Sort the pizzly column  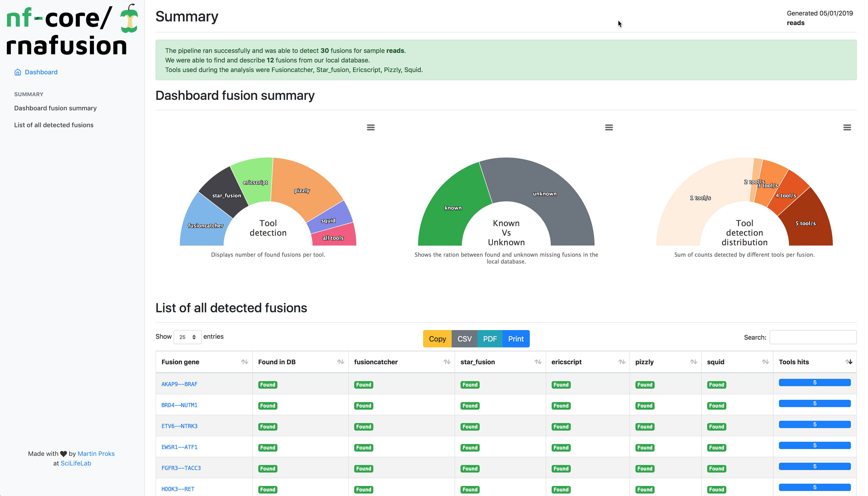point(693,362)
